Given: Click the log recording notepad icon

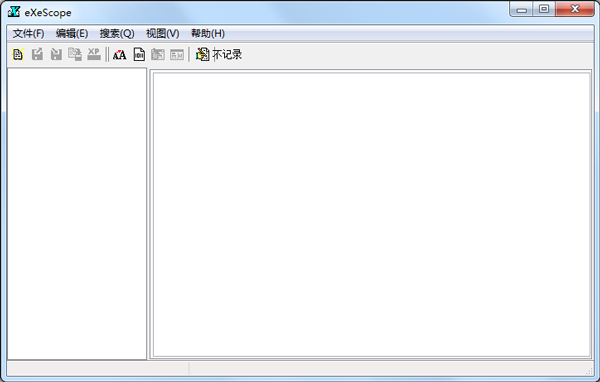Looking at the screenshot, I should coord(202,54).
